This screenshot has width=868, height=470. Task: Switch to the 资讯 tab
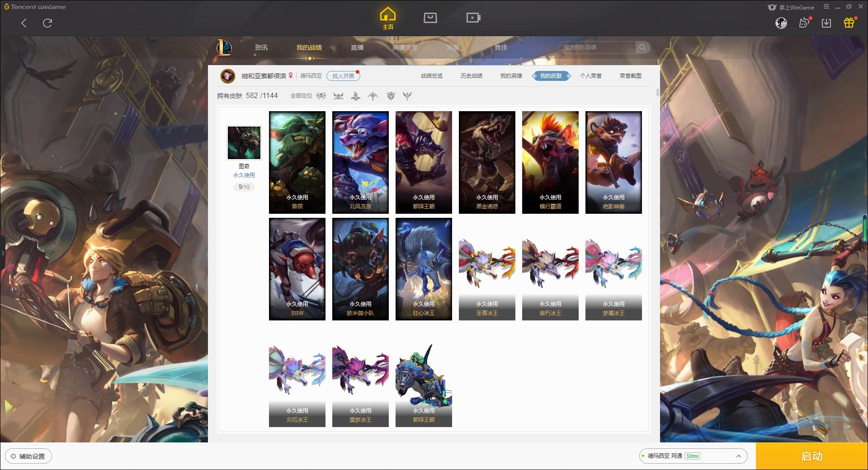coord(261,47)
